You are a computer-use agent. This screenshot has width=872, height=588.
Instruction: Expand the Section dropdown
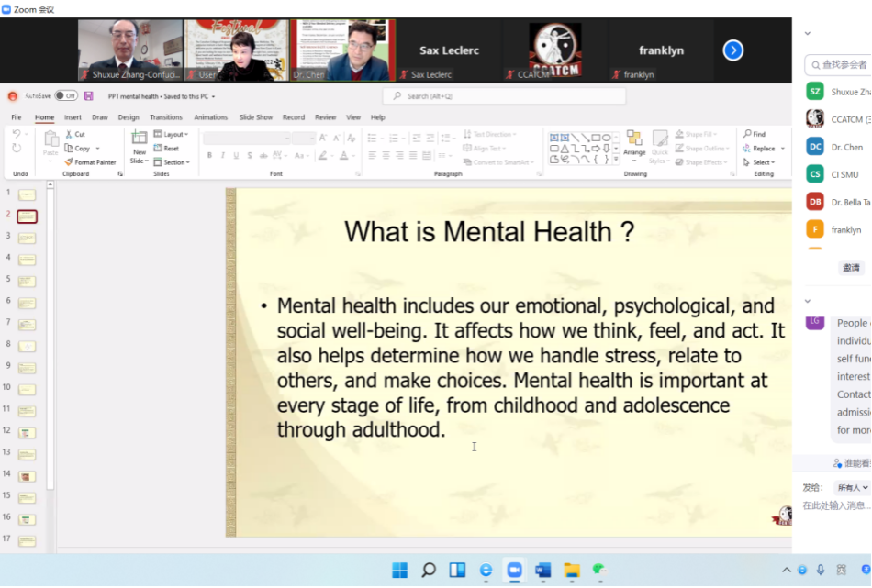coord(172,162)
